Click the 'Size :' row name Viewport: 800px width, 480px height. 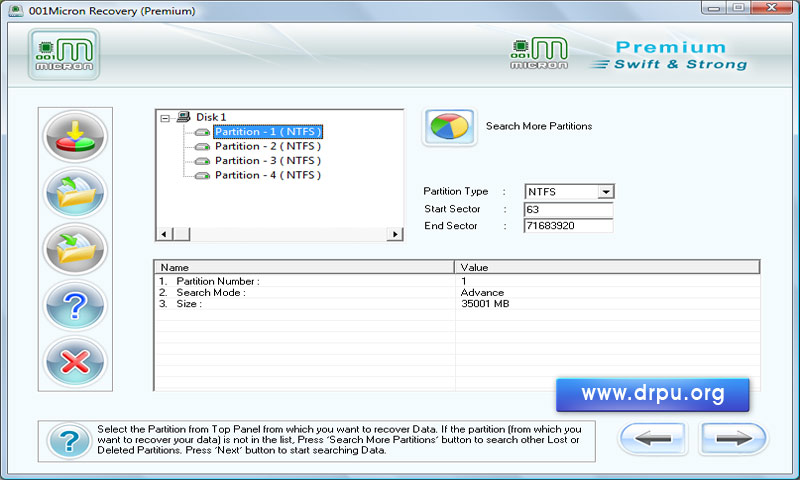(x=189, y=304)
